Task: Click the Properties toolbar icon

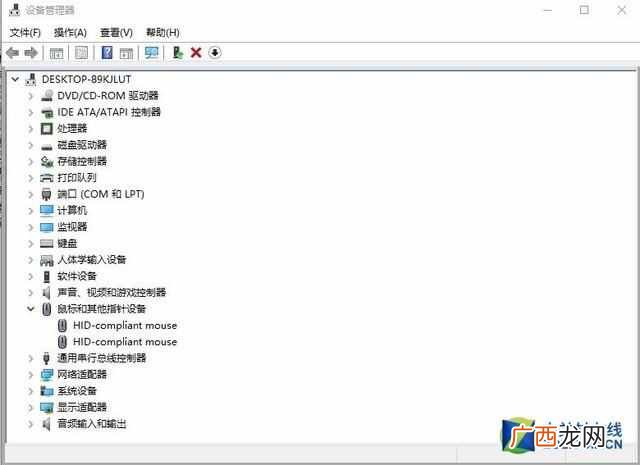Action: point(81,53)
